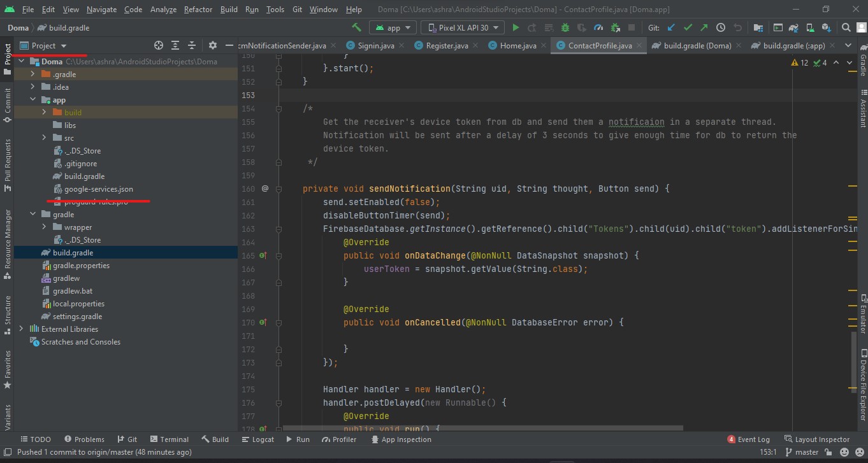The width and height of the screenshot is (868, 463).
Task: Start debugging with the bug icon
Action: 565,27
